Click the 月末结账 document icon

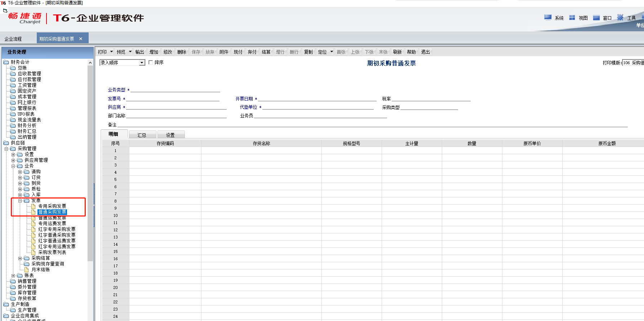click(27, 269)
